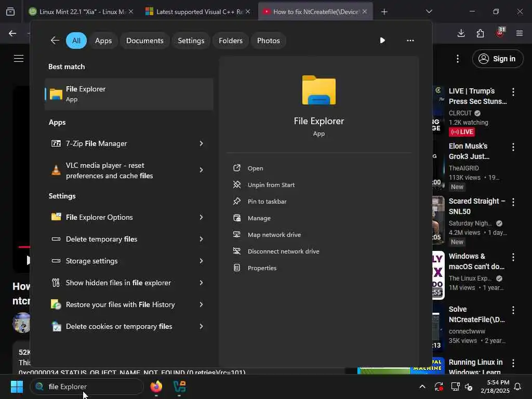This screenshot has width=532, height=399.
Task: Switch to the Photos filter
Action: [269, 41]
